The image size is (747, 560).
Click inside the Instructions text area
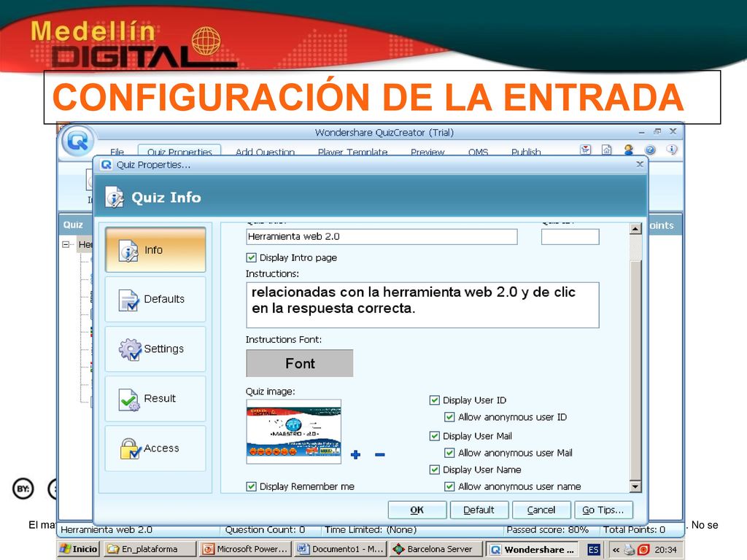[x=422, y=306]
